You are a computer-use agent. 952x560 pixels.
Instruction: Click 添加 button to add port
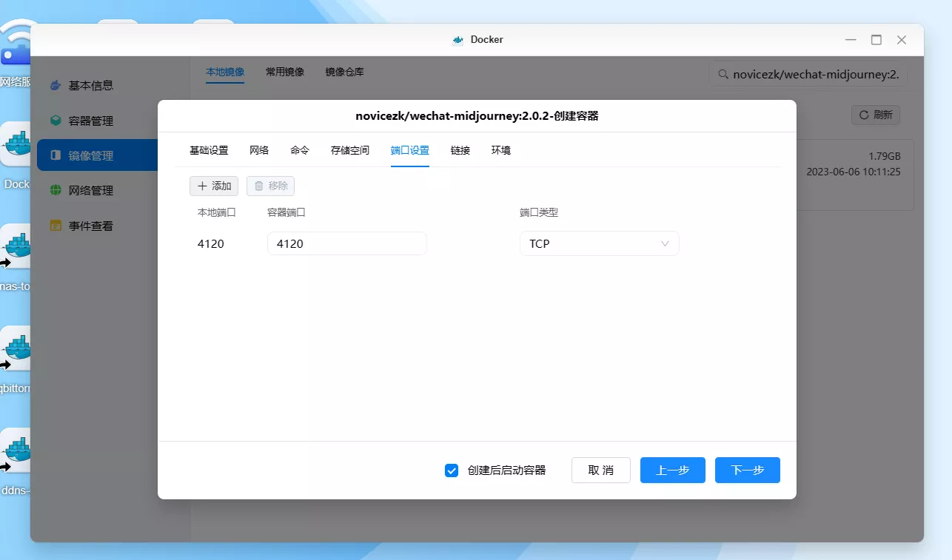(x=214, y=186)
